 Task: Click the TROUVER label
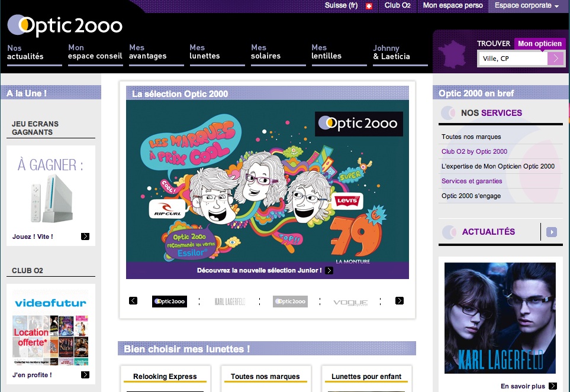click(x=494, y=44)
